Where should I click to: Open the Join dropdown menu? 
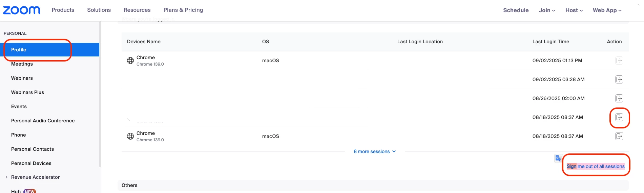[547, 10]
